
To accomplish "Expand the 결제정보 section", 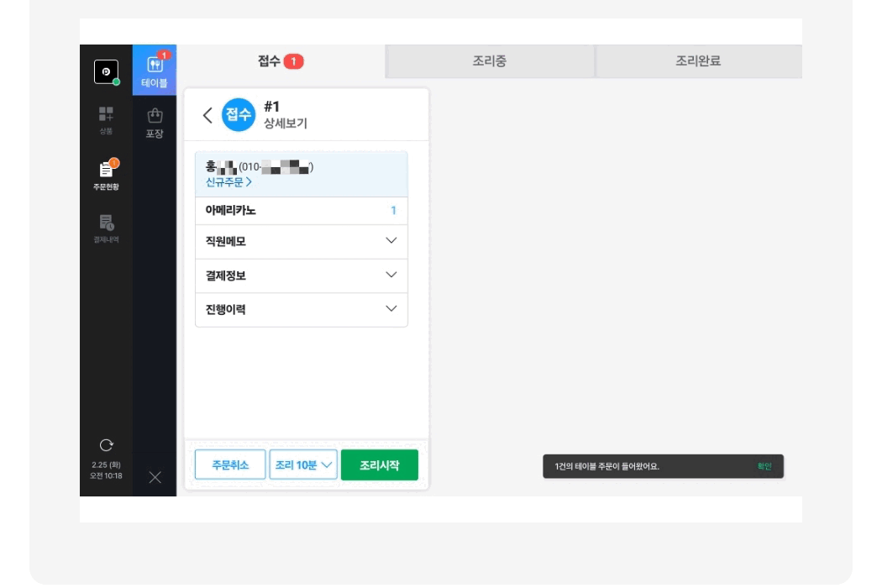I will click(391, 275).
